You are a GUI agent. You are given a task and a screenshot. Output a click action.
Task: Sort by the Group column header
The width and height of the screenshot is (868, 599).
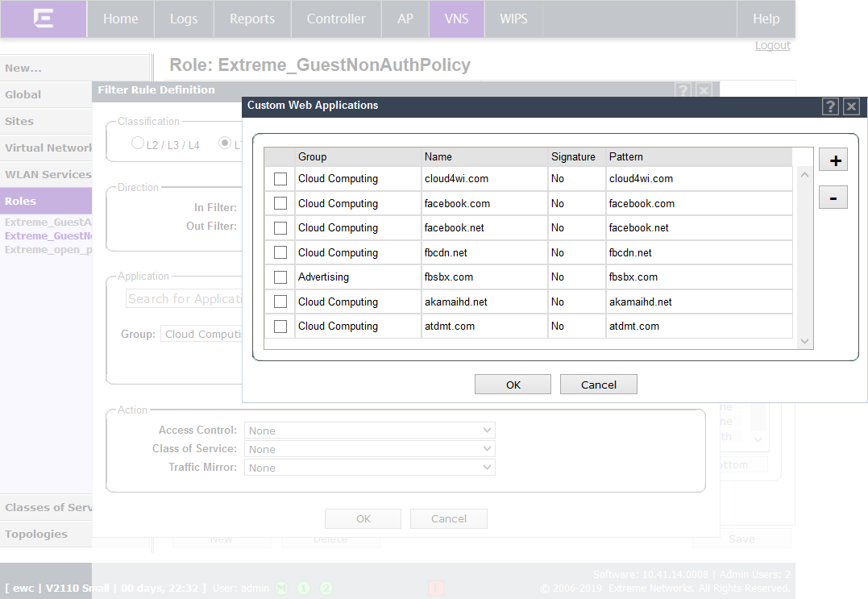(x=358, y=156)
